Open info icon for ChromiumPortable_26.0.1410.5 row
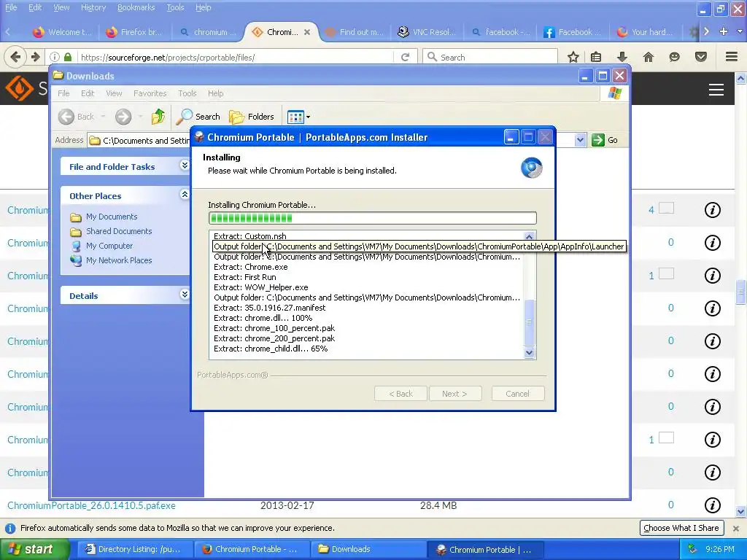This screenshot has width=747, height=560. (x=712, y=505)
